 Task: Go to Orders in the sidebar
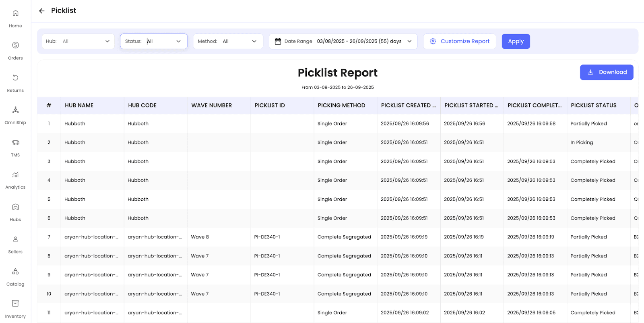point(15,50)
